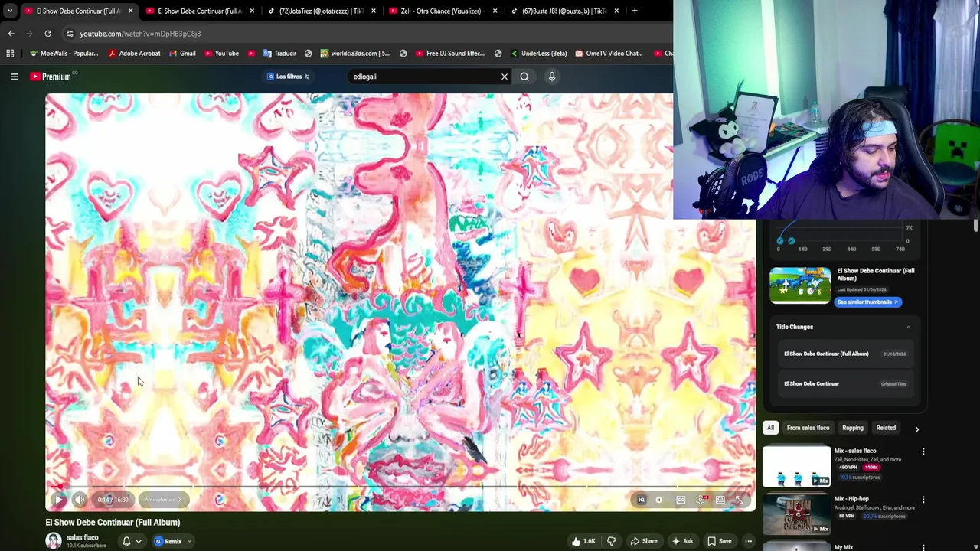Screen dimensions: 980x551
Task: Collapse the Title Changes section
Action: 908,327
